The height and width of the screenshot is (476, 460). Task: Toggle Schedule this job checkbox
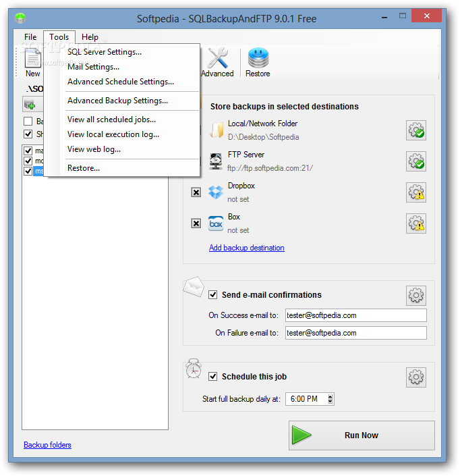click(213, 377)
